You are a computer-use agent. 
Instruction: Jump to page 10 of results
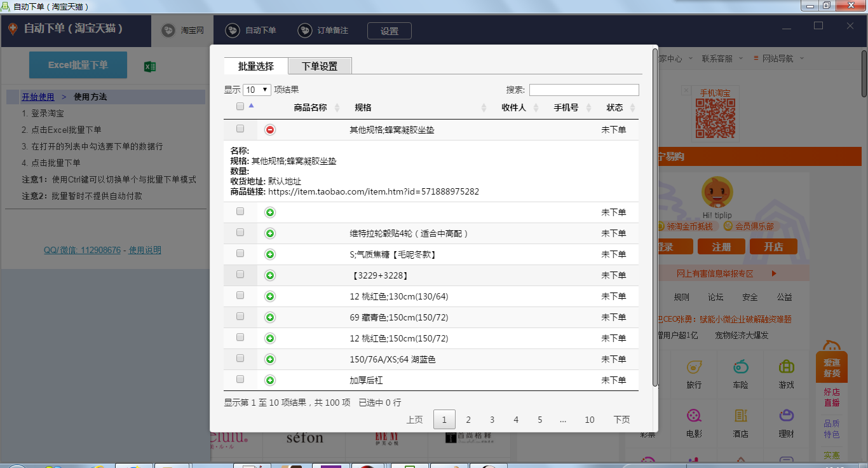click(x=590, y=420)
